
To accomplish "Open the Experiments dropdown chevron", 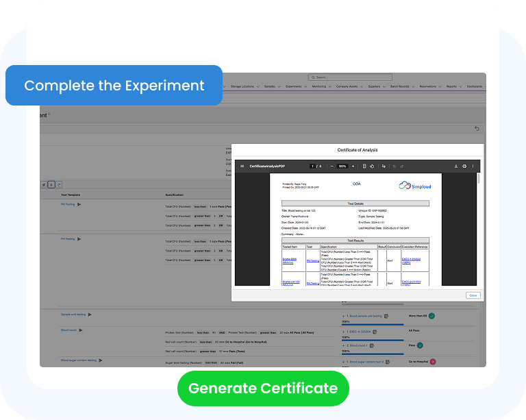I will click(x=305, y=86).
